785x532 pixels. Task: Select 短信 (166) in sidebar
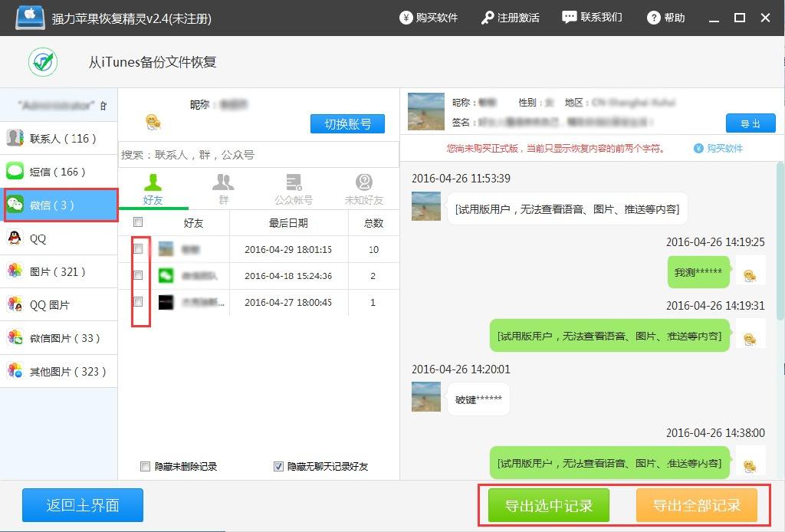pyautogui.click(x=59, y=172)
